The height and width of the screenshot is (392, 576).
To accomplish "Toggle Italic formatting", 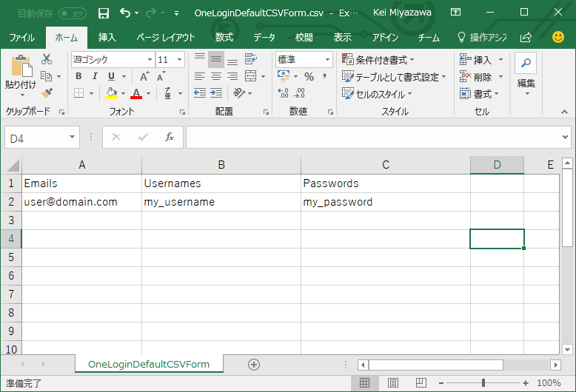I will click(x=95, y=76).
